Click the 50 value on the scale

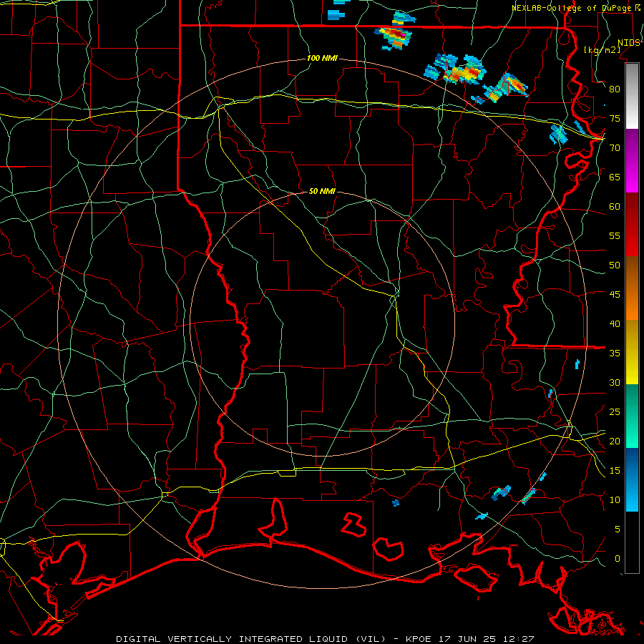point(615,265)
